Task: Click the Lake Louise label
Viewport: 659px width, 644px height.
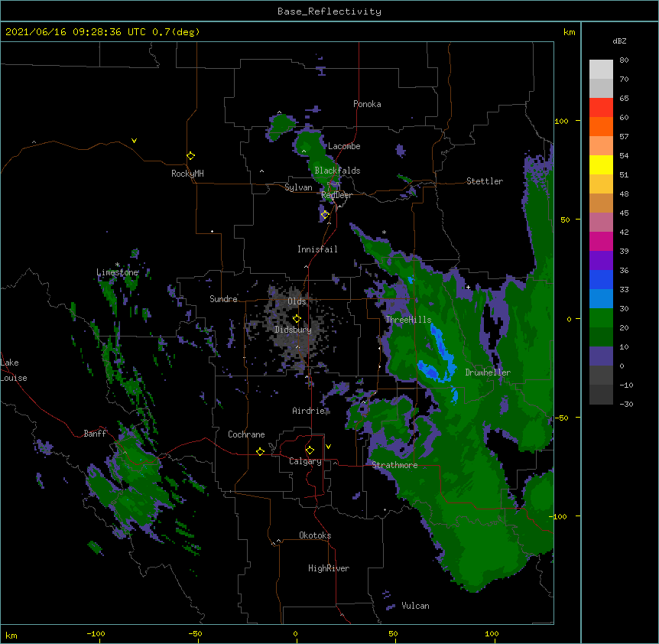Action: tap(14, 370)
